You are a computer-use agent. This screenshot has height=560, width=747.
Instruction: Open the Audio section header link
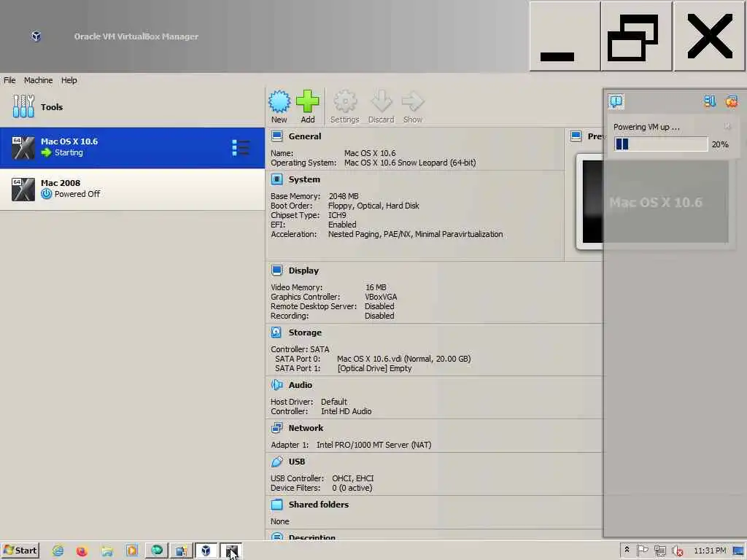pos(301,385)
